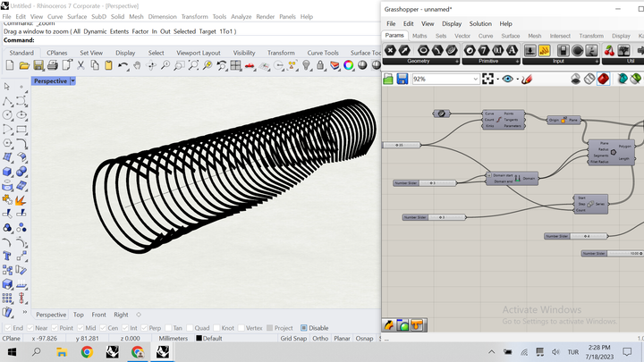The height and width of the screenshot is (362, 644).
Task: Select the Number primitive icon showing 0.1
Action: pos(498,50)
